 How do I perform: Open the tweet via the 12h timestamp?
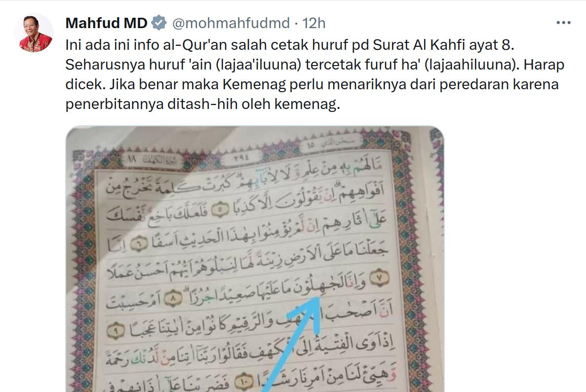pos(314,23)
